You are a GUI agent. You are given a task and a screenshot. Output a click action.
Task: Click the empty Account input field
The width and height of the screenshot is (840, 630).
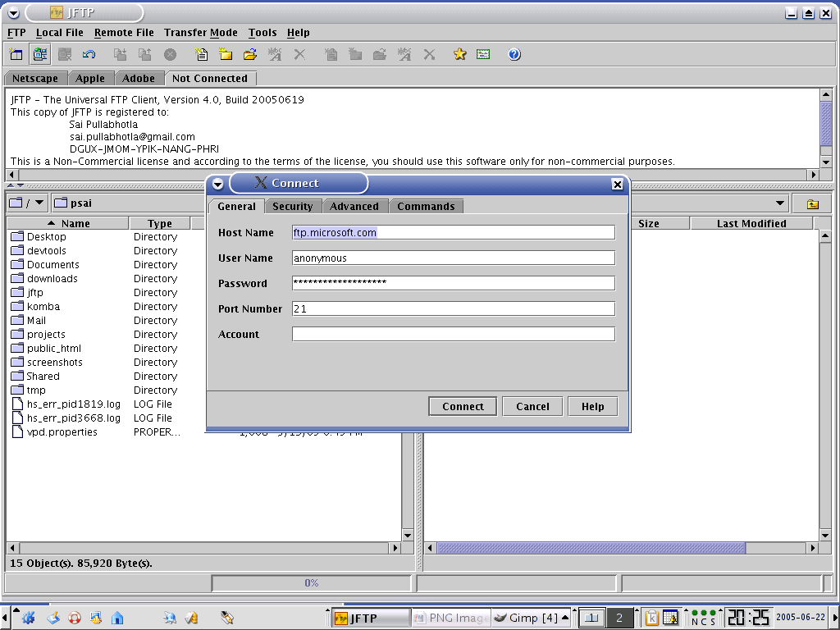click(453, 335)
